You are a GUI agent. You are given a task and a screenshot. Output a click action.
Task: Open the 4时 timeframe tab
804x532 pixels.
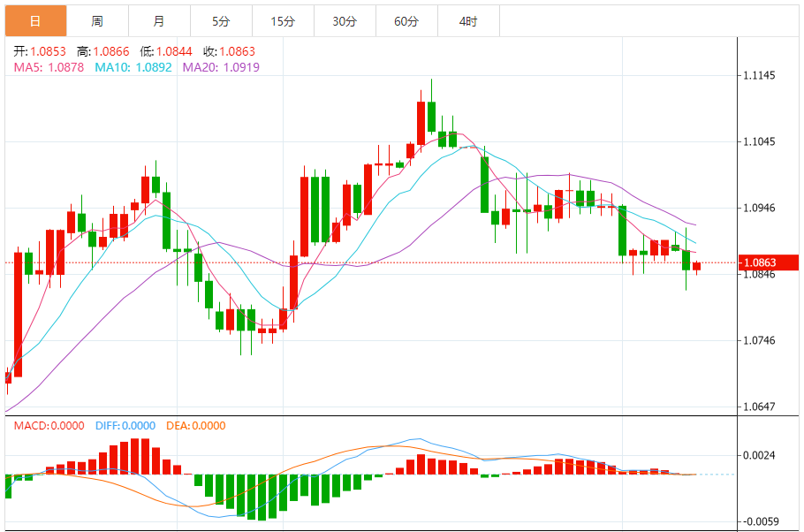468,21
